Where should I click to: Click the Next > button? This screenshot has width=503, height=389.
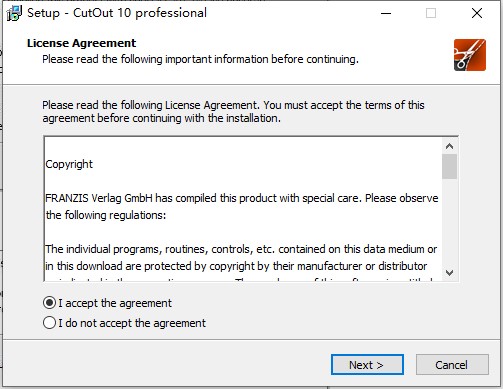click(367, 365)
